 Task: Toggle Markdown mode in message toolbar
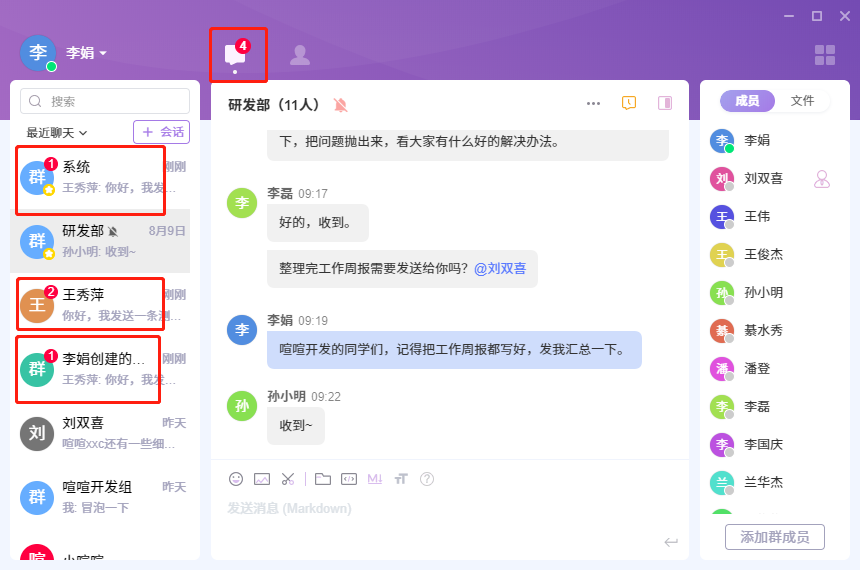pyautogui.click(x=375, y=479)
